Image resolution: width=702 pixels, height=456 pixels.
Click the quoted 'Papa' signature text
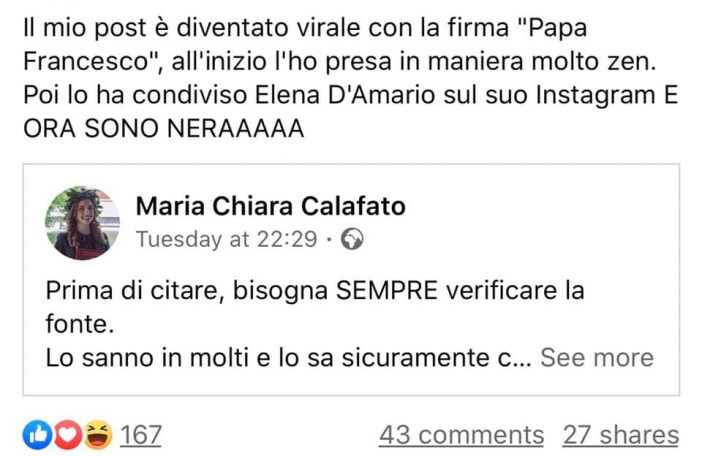point(551,28)
